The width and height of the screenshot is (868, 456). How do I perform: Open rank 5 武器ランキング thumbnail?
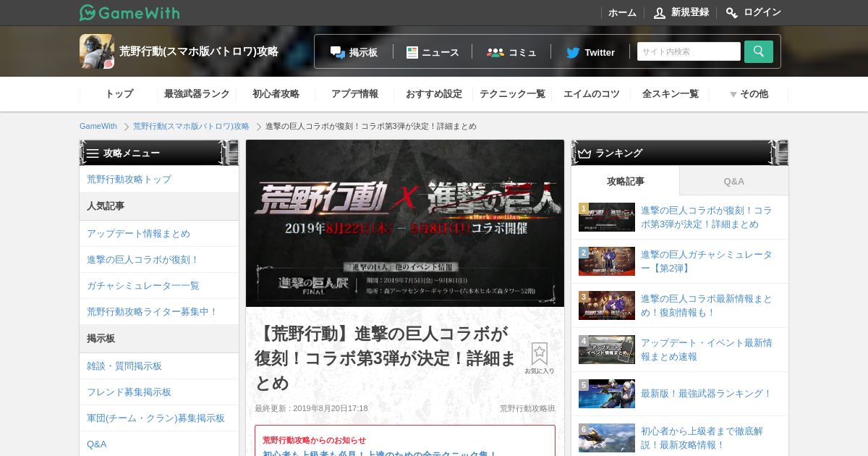607,394
